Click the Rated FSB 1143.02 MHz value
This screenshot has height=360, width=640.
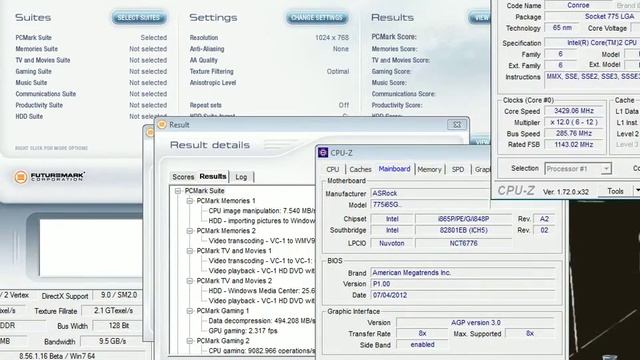click(x=574, y=144)
